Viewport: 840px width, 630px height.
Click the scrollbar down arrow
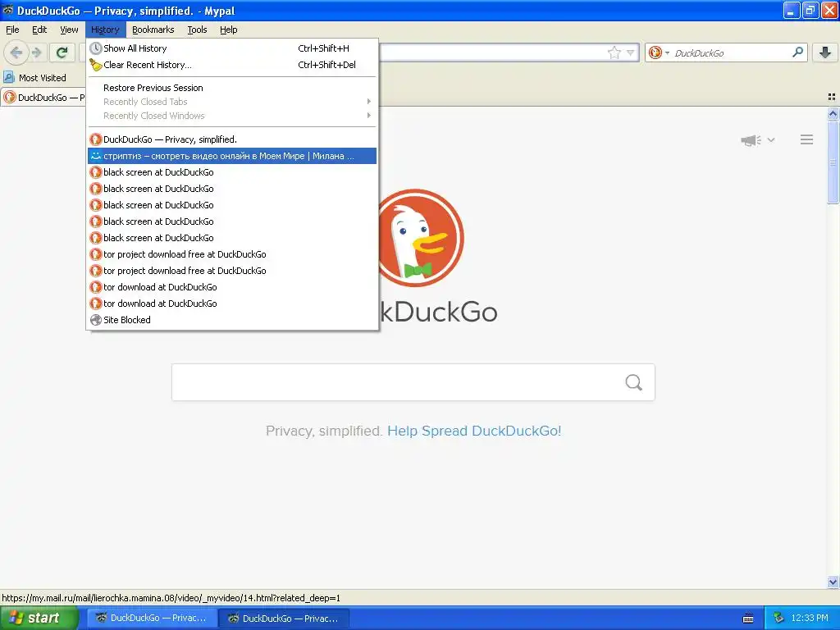(833, 582)
